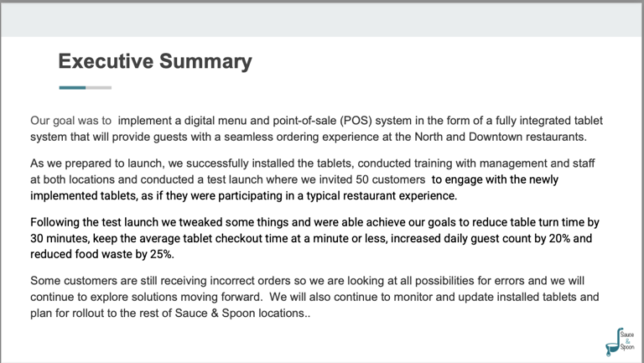Click 'reduced food waste by 25%' text
The height and width of the screenshot is (363, 644).
[x=101, y=254]
